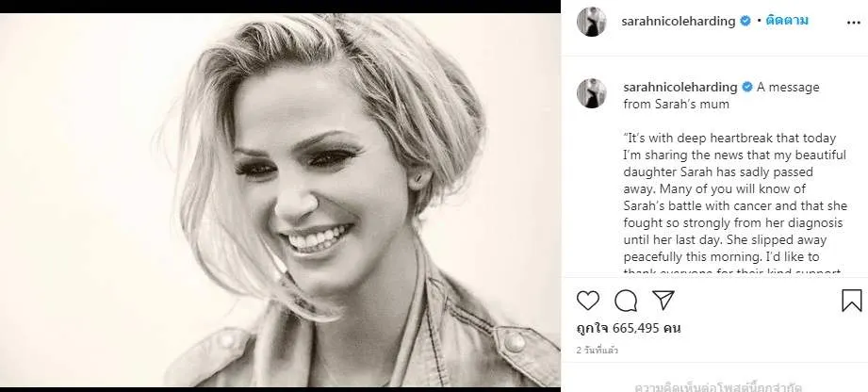Click the post timestamp under likes

[x=598, y=351]
